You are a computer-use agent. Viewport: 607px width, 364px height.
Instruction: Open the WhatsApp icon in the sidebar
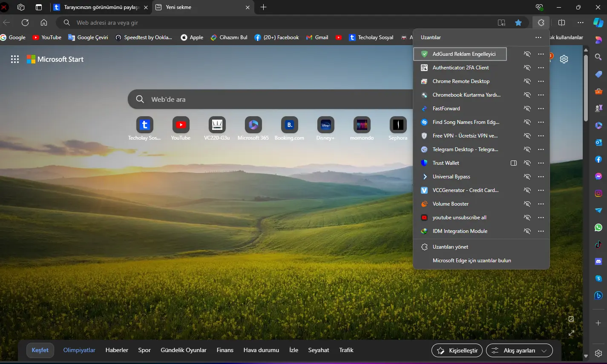[598, 227]
